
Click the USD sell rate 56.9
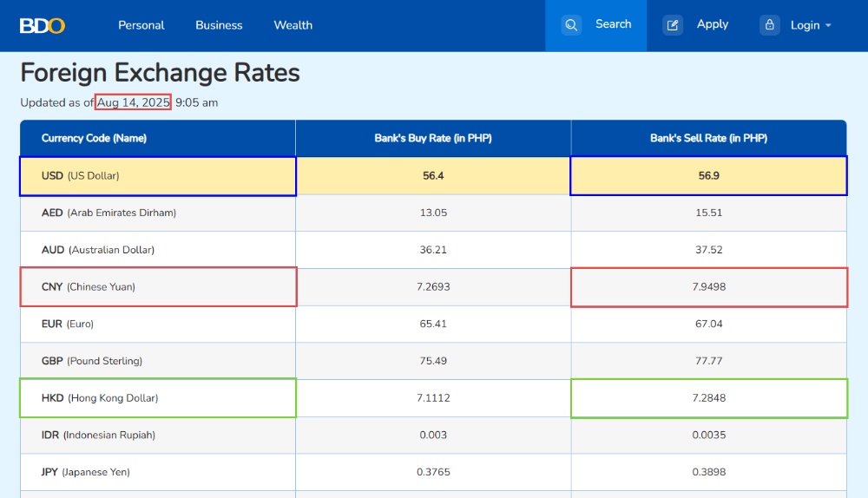tap(708, 176)
